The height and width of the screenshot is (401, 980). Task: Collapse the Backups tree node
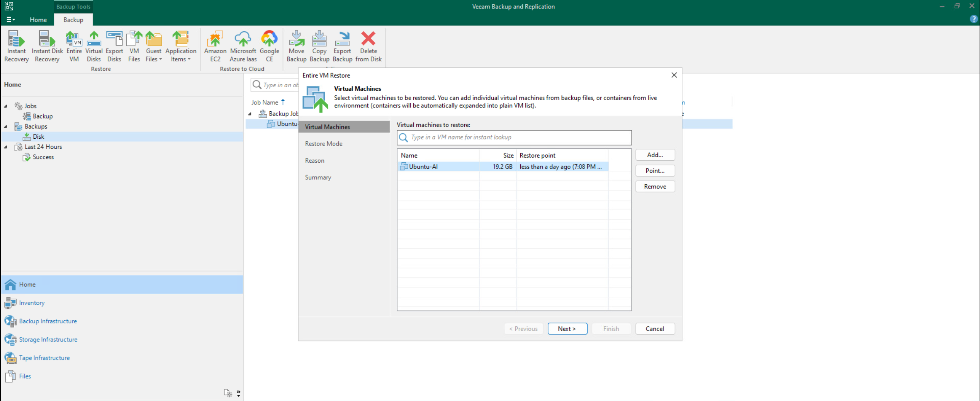tap(6, 126)
